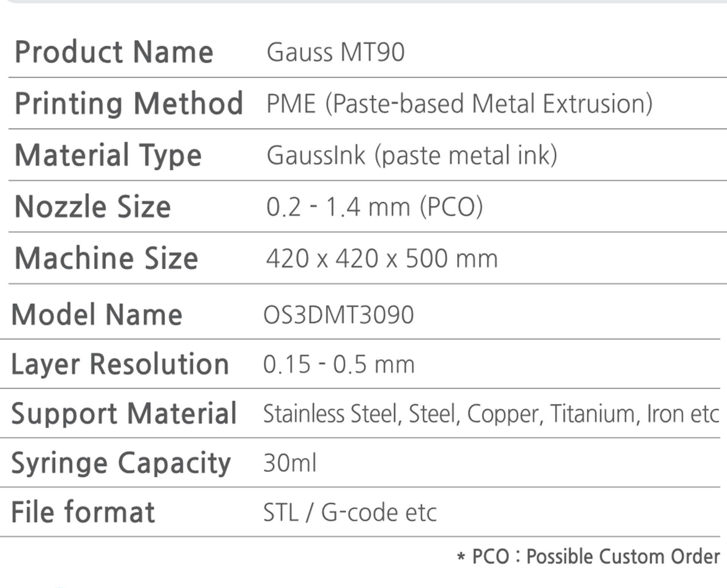
Task: Select the Gauss MT90 value text
Action: [x=336, y=52]
